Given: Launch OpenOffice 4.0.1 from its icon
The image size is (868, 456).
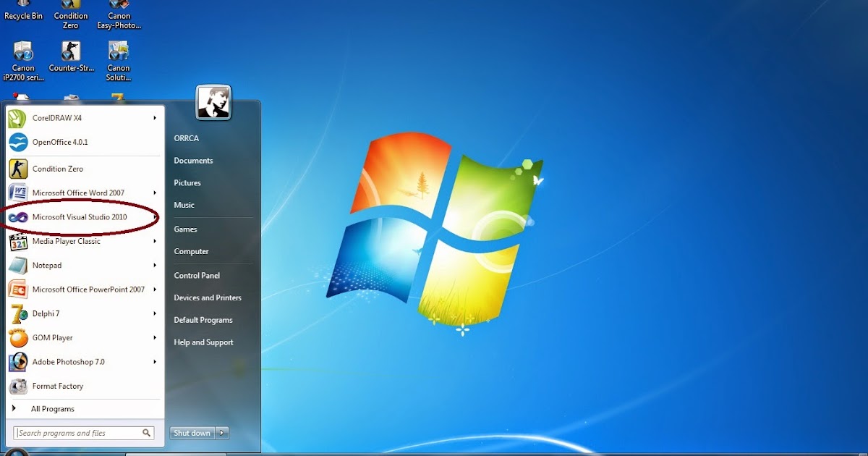Looking at the screenshot, I should 18,142.
